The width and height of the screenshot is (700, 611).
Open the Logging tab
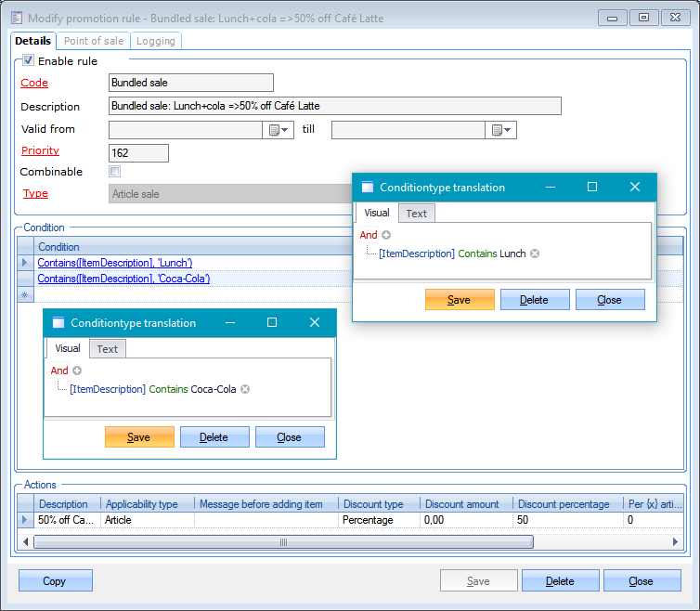point(154,41)
